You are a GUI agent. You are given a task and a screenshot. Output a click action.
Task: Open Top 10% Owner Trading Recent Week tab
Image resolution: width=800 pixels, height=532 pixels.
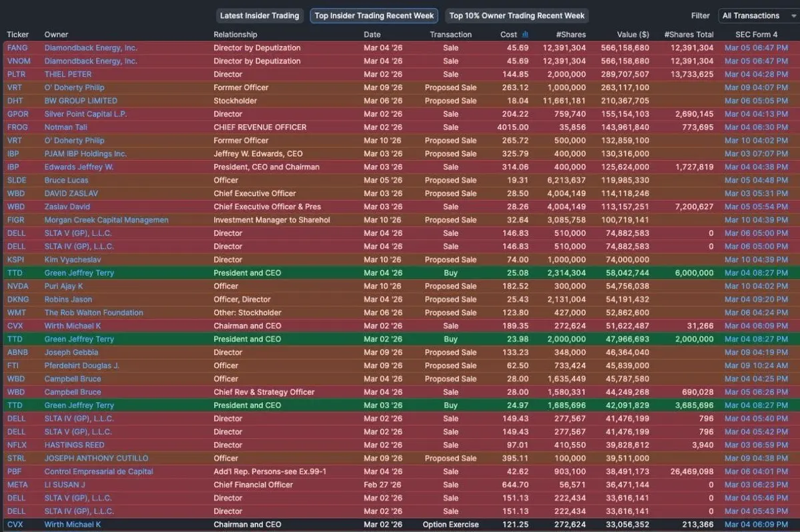[517, 16]
